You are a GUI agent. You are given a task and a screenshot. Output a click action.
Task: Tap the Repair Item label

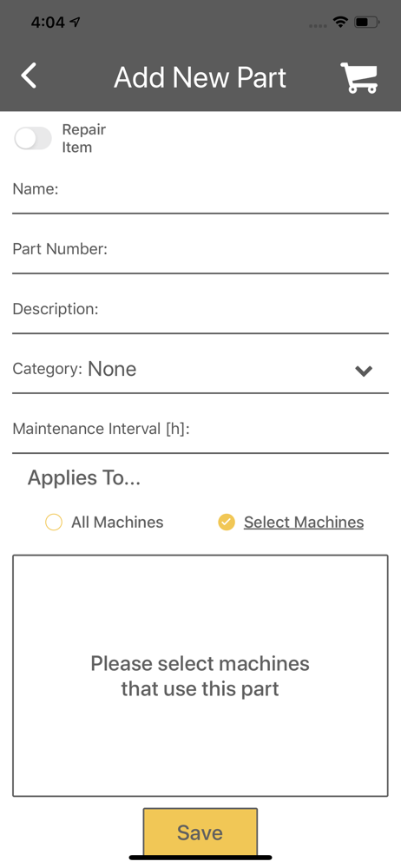click(x=83, y=138)
